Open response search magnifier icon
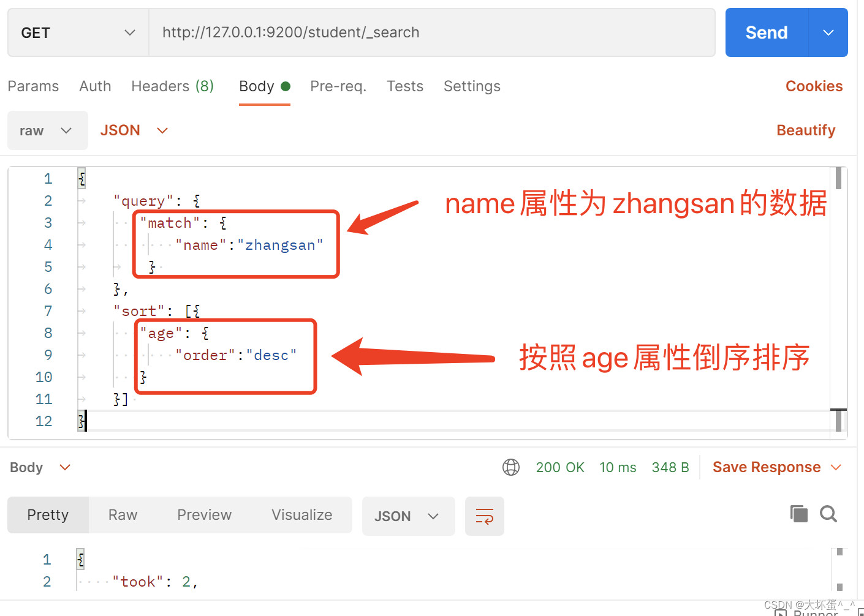The image size is (864, 616). pos(828,514)
